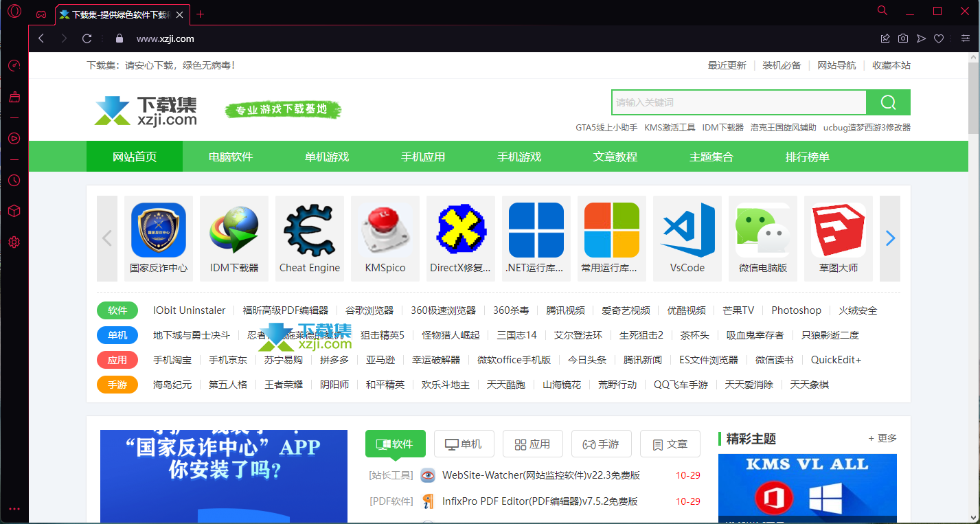Open KMS VL ALL theme thumbnail
Screen dimensions: 980x524
808,488
